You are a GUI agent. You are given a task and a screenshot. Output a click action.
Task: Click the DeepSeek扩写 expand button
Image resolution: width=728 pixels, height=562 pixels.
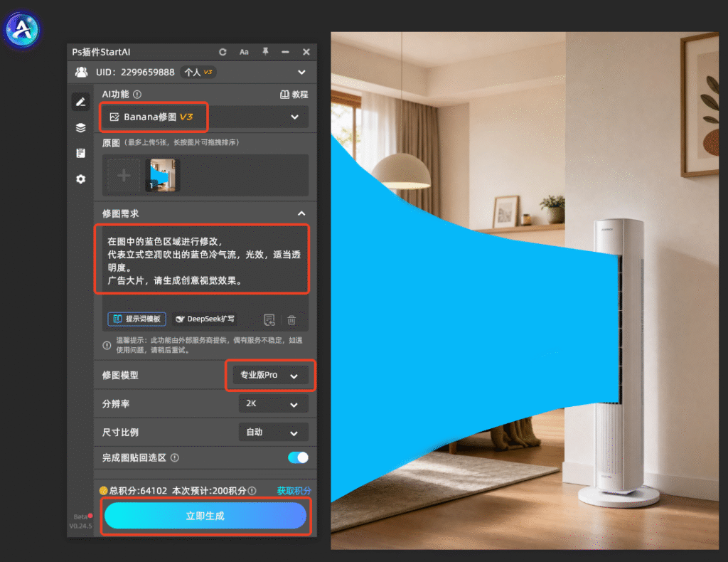(x=205, y=319)
